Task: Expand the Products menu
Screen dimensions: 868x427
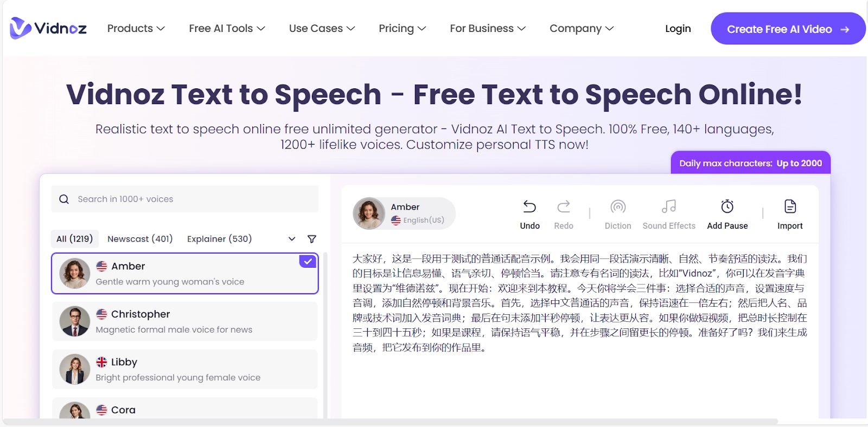Action: pyautogui.click(x=136, y=28)
